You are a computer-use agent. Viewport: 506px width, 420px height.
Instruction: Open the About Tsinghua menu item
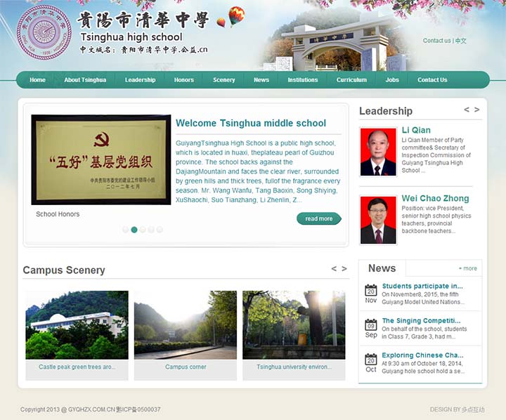(85, 80)
